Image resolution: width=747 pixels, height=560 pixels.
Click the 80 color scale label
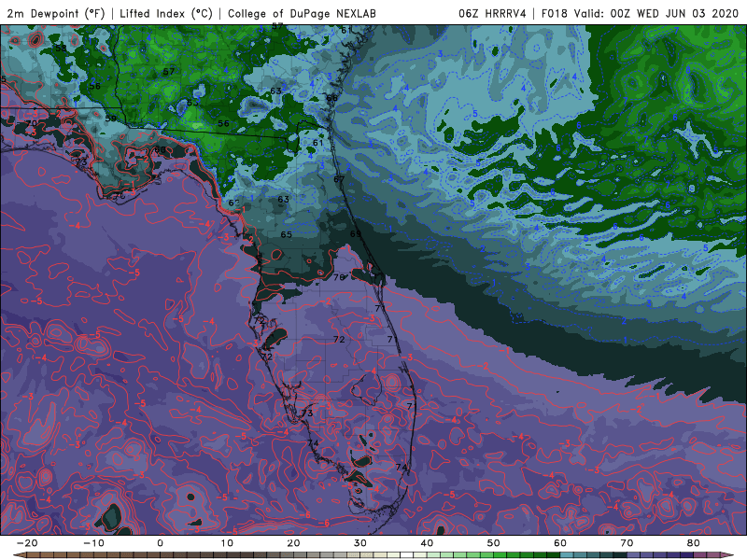click(x=694, y=543)
